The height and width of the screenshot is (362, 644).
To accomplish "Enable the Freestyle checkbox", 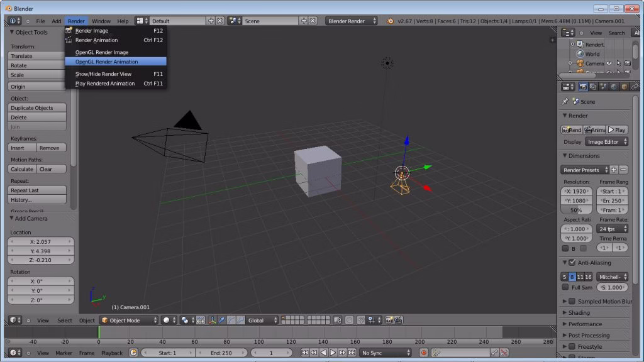I will click(x=572, y=346).
